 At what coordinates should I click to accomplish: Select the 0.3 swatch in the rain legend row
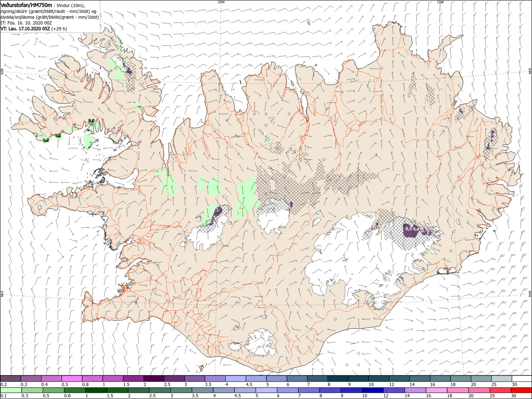tap(32, 390)
